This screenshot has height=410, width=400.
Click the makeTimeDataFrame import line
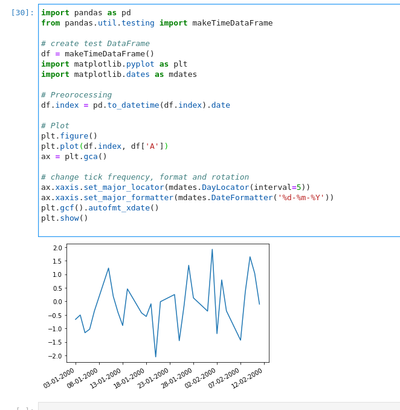pyautogui.click(x=157, y=23)
